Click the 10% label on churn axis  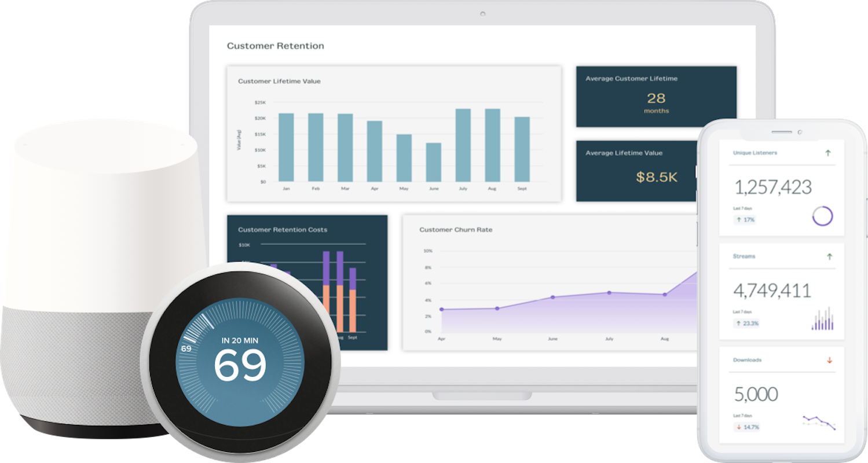tap(428, 251)
